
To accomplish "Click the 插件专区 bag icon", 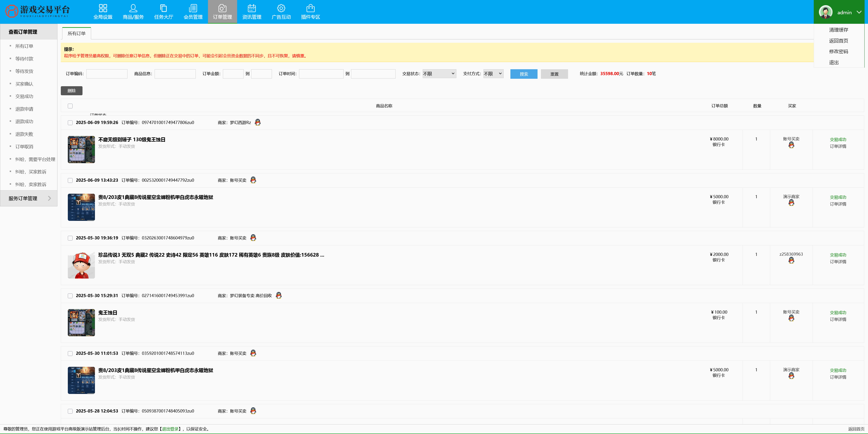I will pyautogui.click(x=310, y=8).
